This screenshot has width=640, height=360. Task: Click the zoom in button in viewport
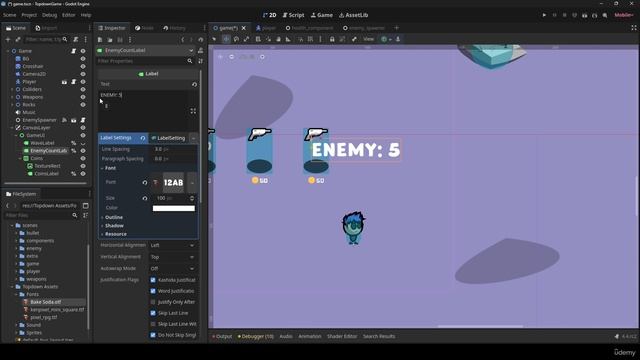tap(262, 57)
